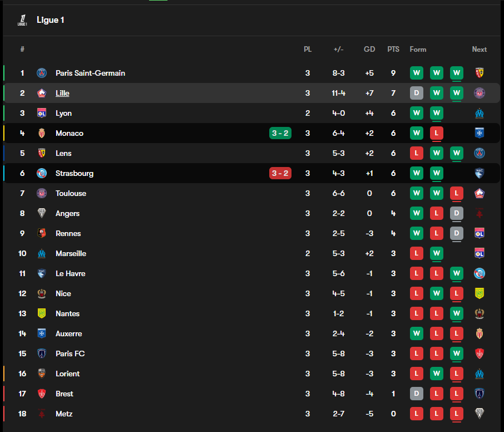Select Nice's next opponent Nantes crest

480,293
